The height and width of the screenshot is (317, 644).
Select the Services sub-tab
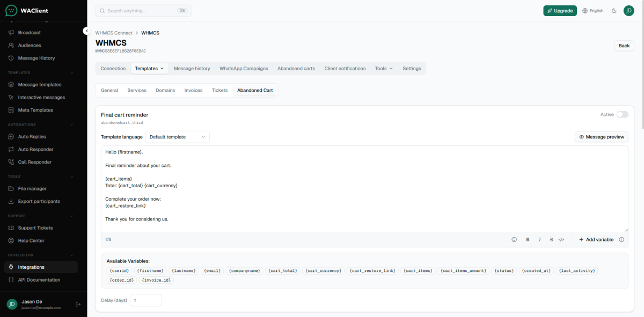tap(137, 90)
